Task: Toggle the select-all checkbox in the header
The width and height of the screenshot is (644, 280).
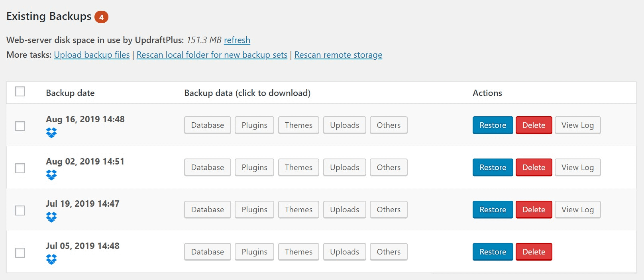Action: point(20,92)
